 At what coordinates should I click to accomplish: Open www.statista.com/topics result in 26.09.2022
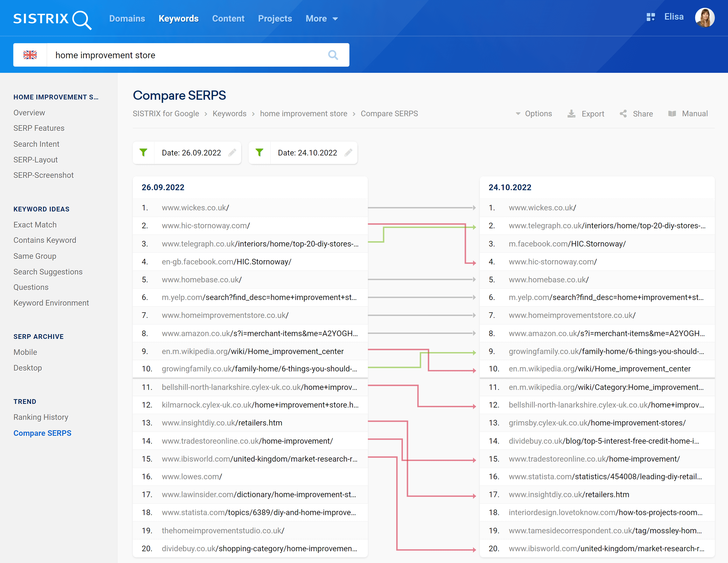click(x=259, y=513)
